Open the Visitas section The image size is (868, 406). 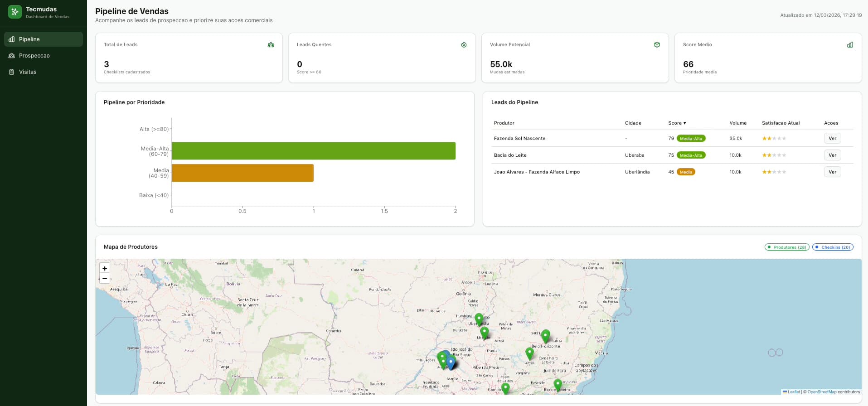click(x=44, y=72)
